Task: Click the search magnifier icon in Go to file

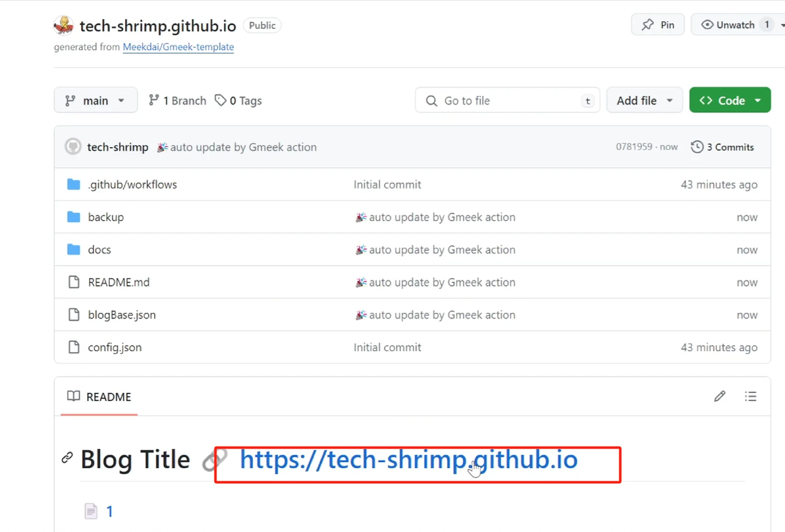Action: pos(431,101)
